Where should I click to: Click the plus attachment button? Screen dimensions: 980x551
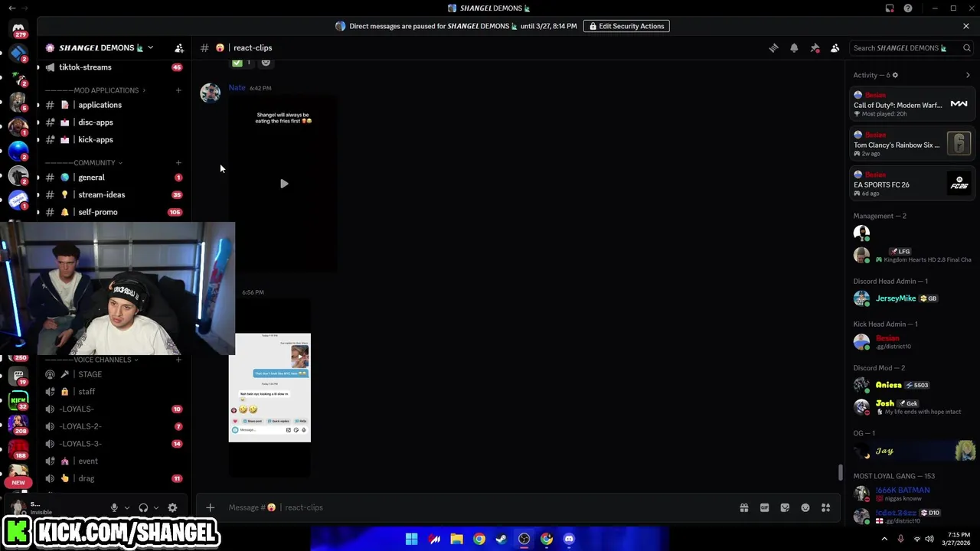[210, 507]
